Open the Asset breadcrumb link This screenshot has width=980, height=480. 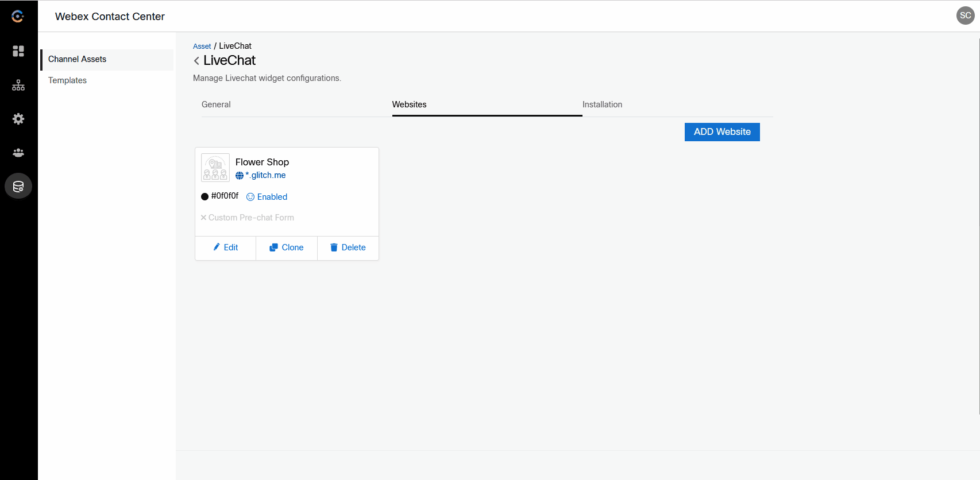click(x=202, y=47)
